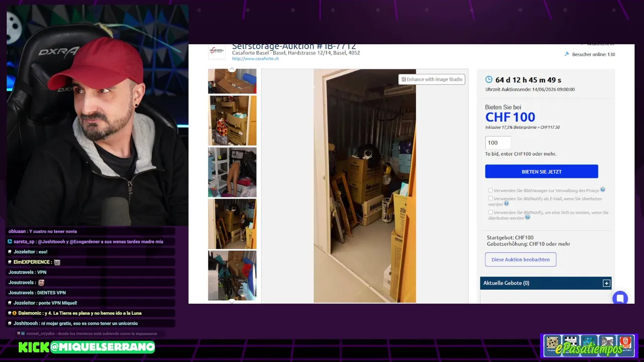Click Enhance with Image Studio button
Image resolution: width=644 pixels, height=362 pixels.
(x=432, y=79)
